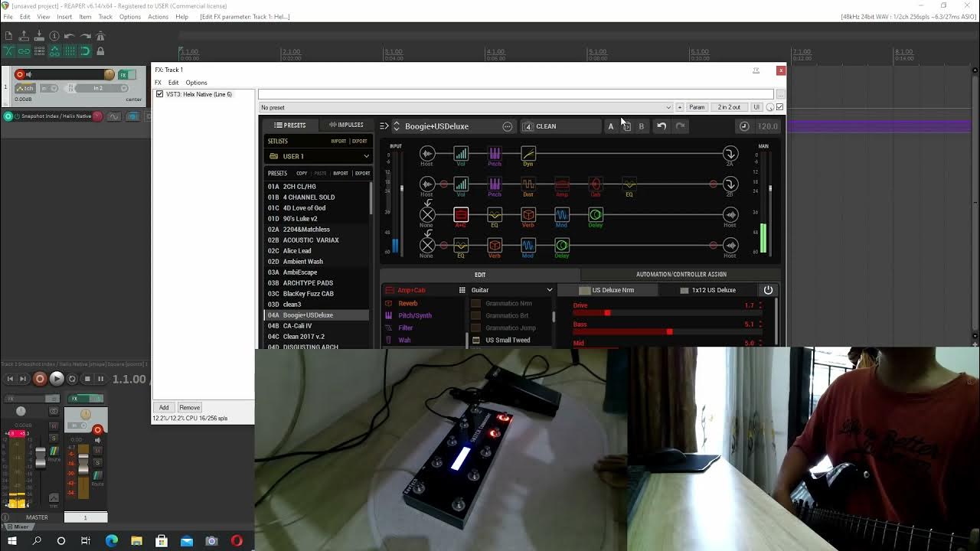The height and width of the screenshot is (551, 980).
Task: Select the 2A output block
Action: 730,154
